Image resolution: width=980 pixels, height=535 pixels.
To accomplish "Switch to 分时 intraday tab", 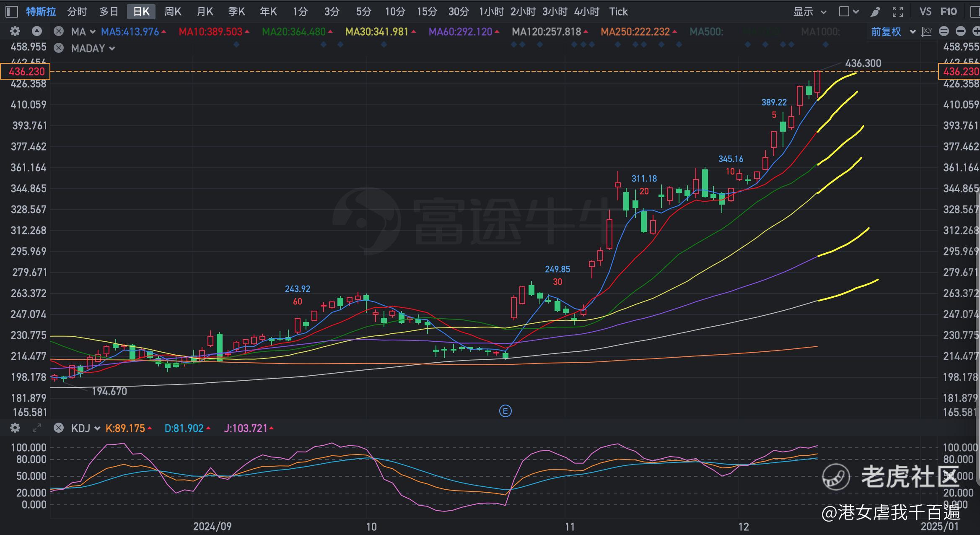I will (x=77, y=12).
